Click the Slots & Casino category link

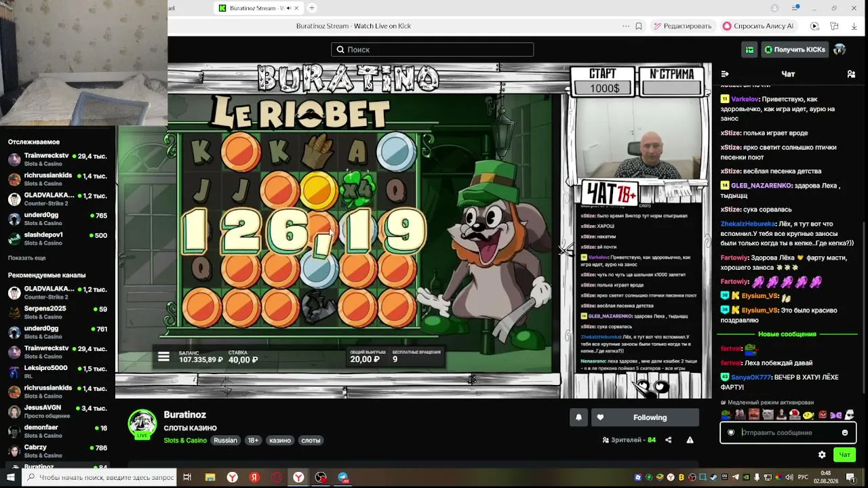pos(185,441)
